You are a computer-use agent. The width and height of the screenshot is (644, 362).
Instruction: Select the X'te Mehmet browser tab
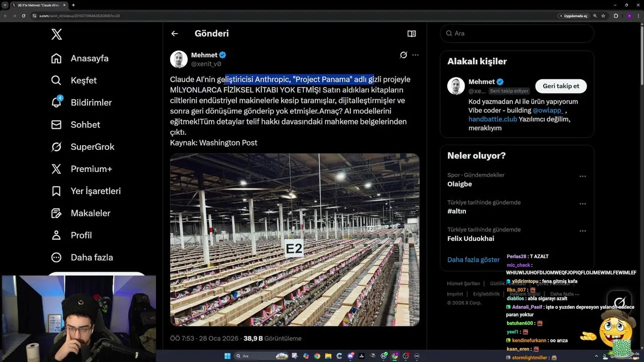[x=39, y=5]
